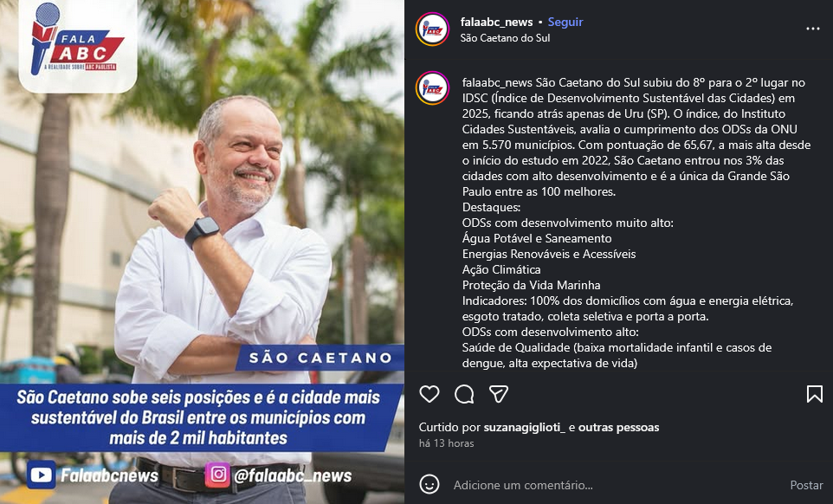Click falaabc_news profile avatar in header
833x504 pixels.
point(432,29)
